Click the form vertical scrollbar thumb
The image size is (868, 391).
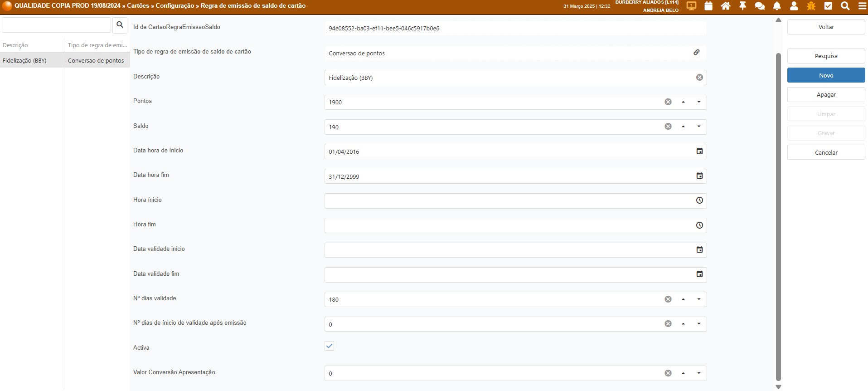tap(779, 217)
